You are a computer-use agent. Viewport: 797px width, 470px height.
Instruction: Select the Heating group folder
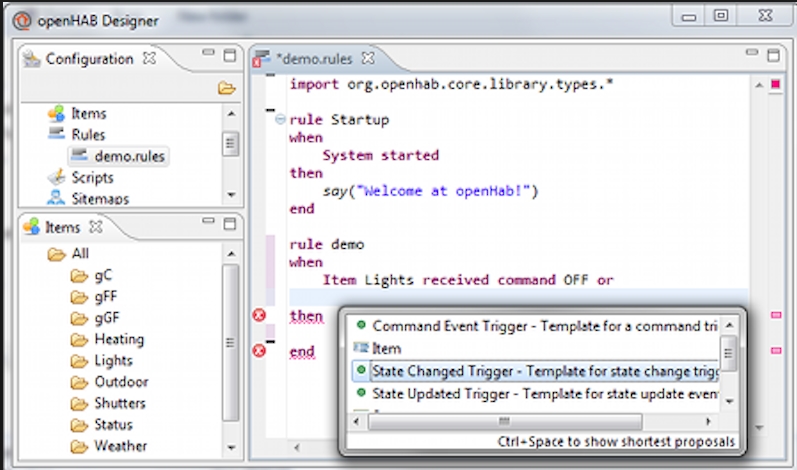point(119,339)
